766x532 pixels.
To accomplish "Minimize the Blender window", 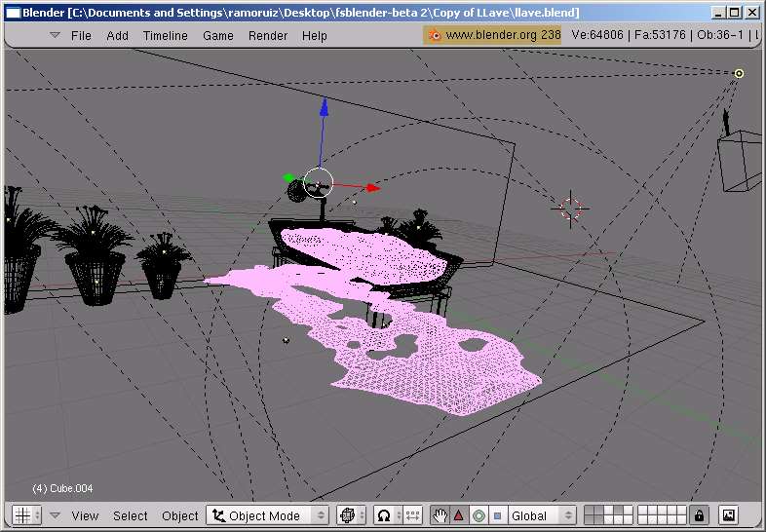I will [717, 13].
